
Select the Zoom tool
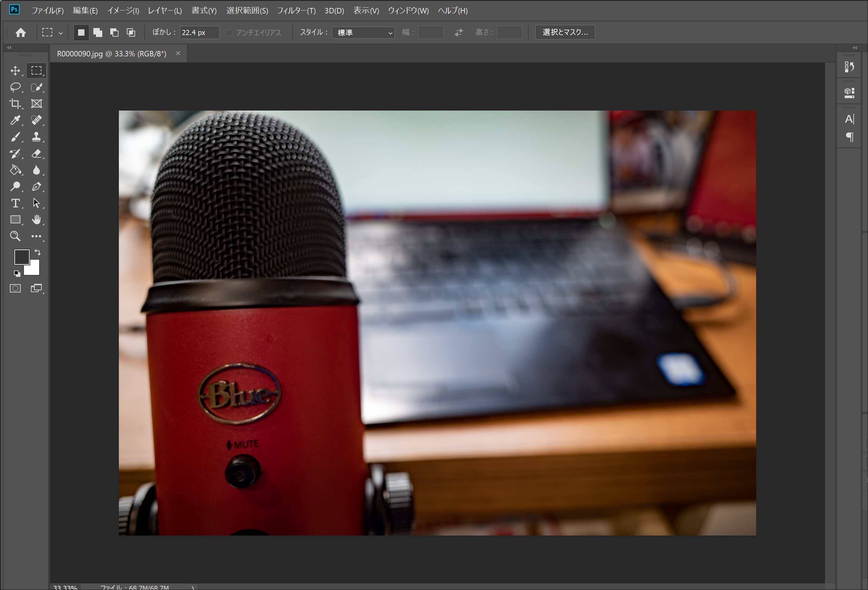click(x=15, y=236)
